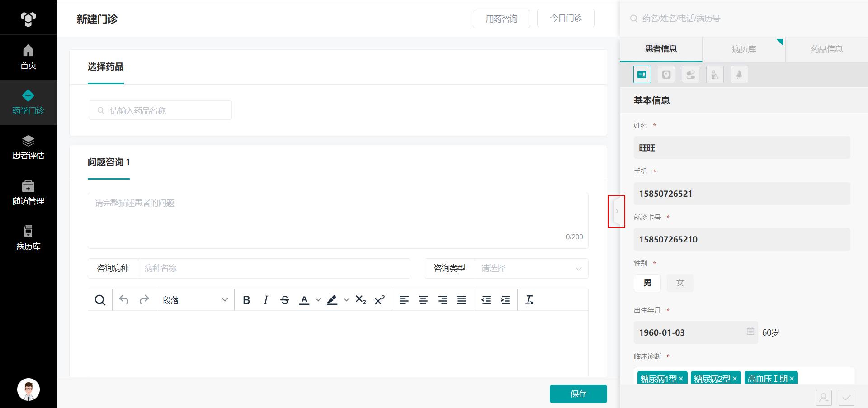Open the text color picker arrow

(x=318, y=300)
